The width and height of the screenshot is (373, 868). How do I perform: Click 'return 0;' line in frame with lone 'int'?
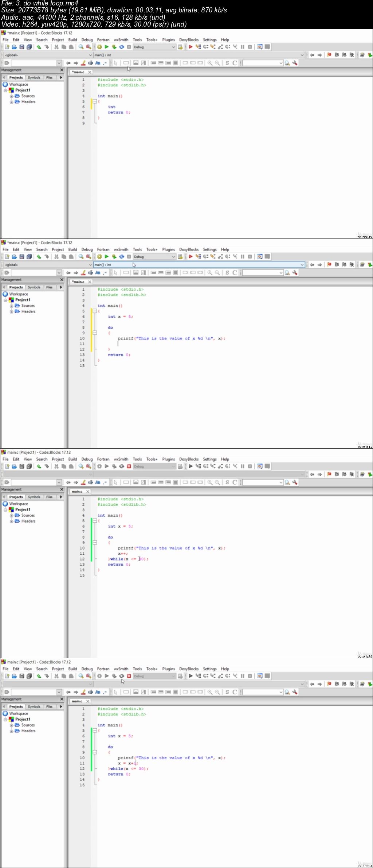pyautogui.click(x=119, y=112)
